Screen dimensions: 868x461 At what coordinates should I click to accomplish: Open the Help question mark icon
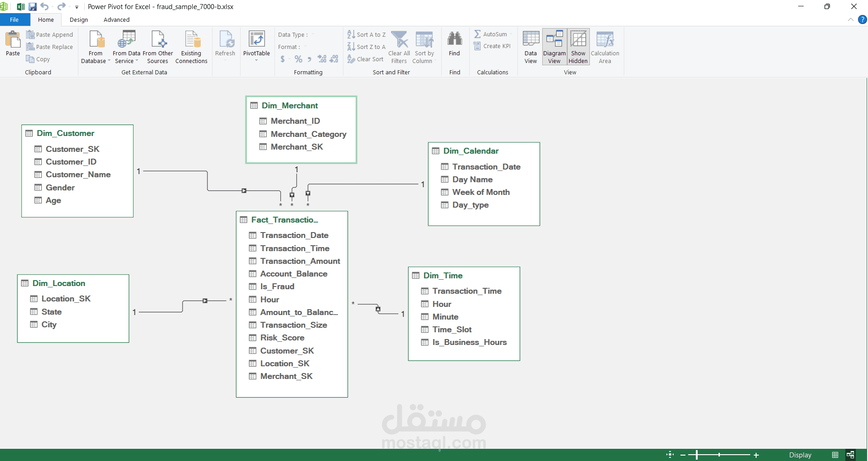(x=863, y=19)
